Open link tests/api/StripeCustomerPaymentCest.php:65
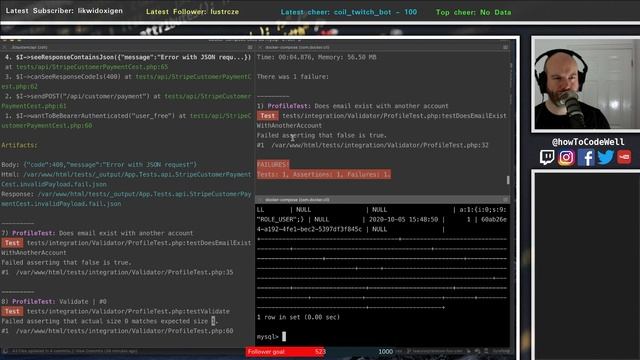 [92, 67]
